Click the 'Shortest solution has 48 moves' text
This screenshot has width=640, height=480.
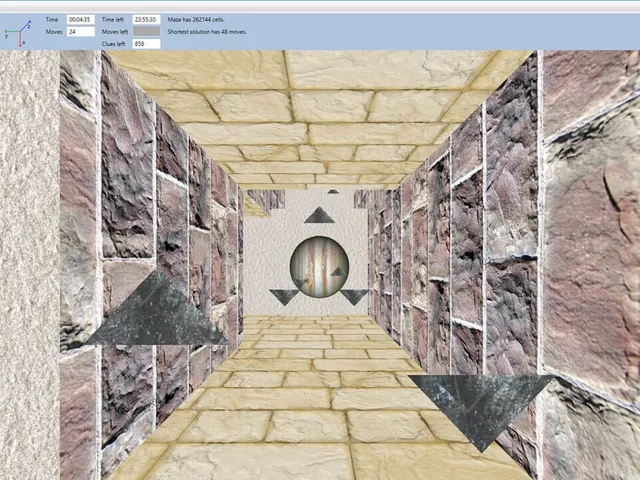[x=207, y=32]
